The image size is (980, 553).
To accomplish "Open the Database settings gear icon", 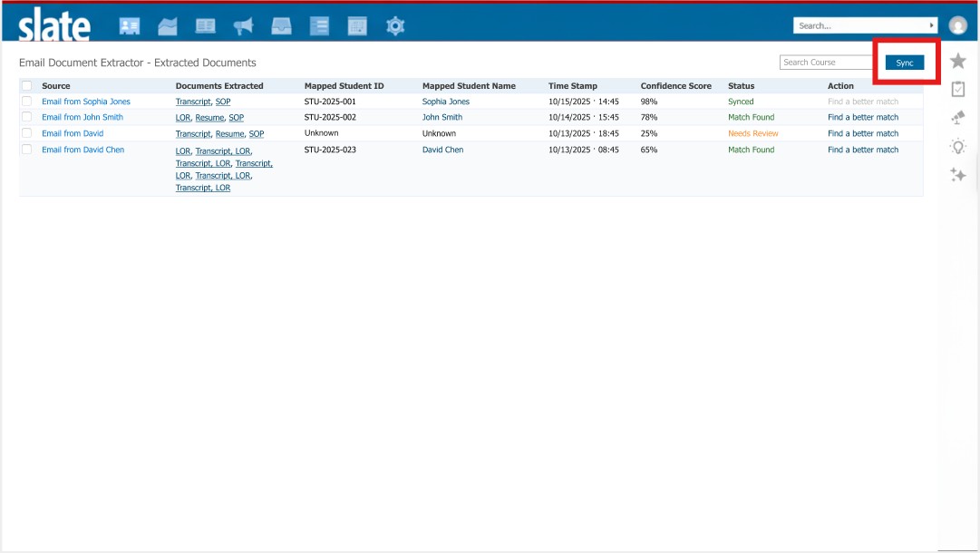I will point(394,25).
